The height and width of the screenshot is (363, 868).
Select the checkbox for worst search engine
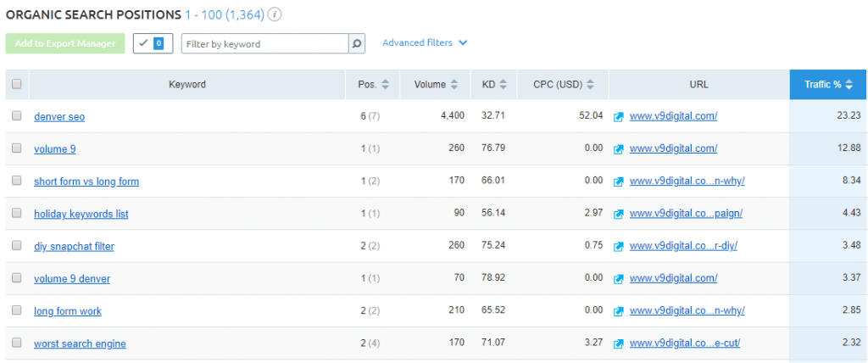[16, 343]
